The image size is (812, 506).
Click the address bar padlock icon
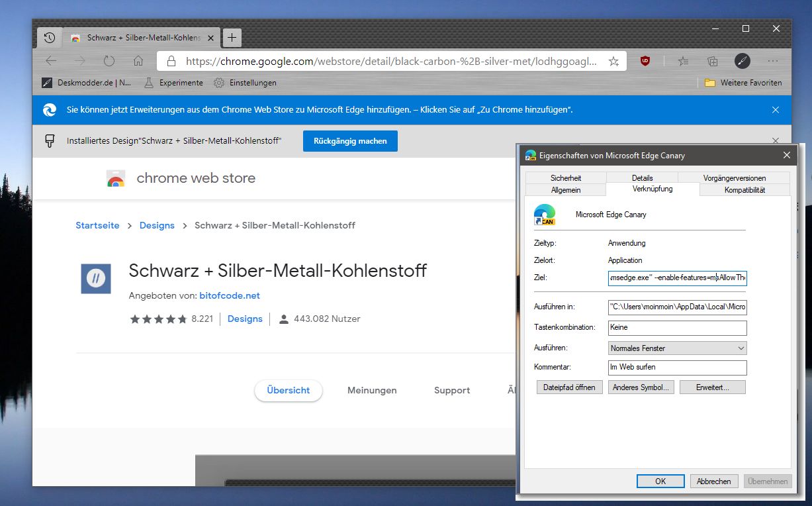pyautogui.click(x=171, y=61)
